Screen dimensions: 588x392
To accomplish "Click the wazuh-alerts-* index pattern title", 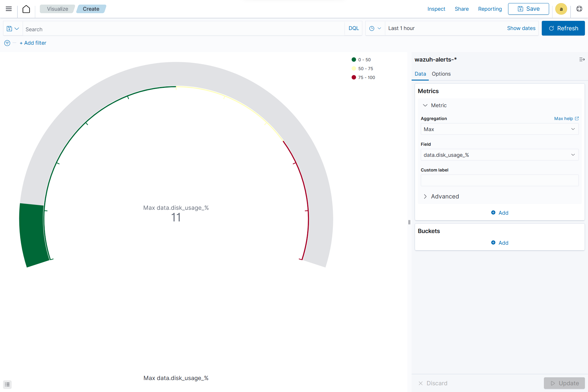I will pos(435,60).
